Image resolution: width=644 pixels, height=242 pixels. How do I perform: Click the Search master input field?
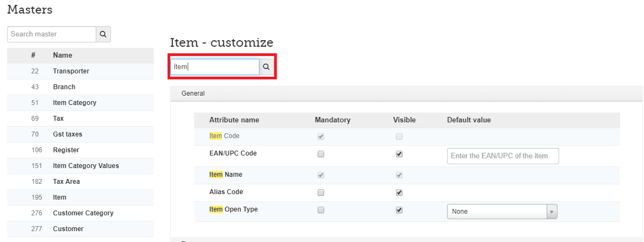[x=52, y=34]
